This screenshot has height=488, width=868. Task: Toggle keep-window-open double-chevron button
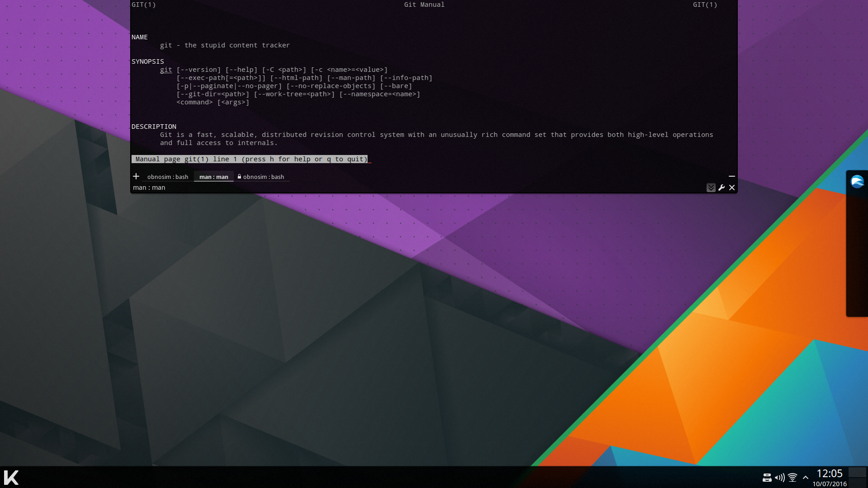pyautogui.click(x=711, y=188)
